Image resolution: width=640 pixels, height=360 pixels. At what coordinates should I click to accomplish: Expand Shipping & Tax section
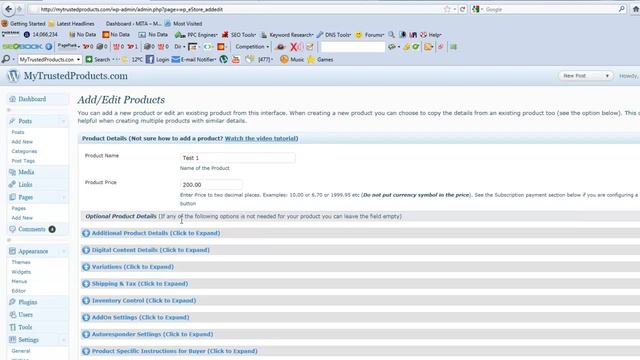[140, 283]
